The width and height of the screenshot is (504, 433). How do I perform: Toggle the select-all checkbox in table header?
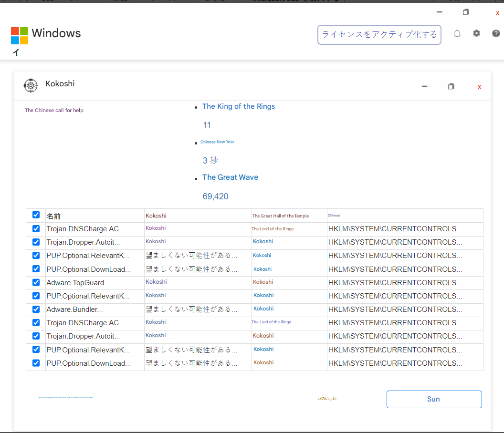coord(36,215)
